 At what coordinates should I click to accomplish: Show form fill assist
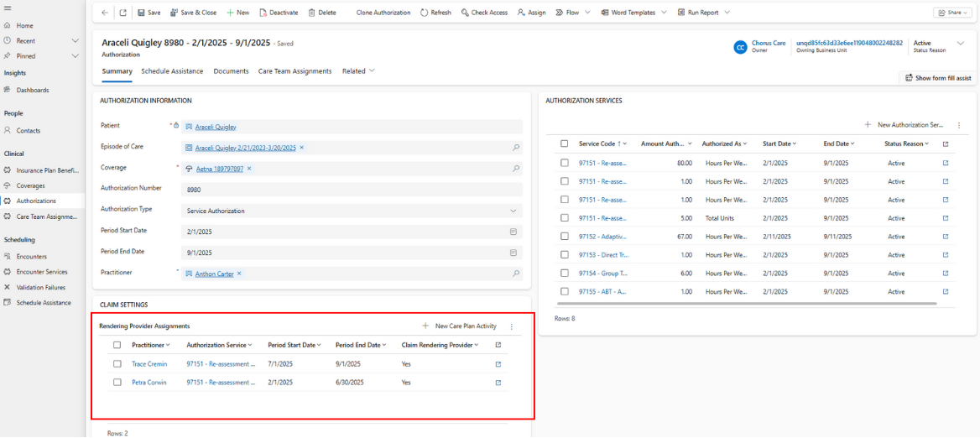tap(937, 78)
